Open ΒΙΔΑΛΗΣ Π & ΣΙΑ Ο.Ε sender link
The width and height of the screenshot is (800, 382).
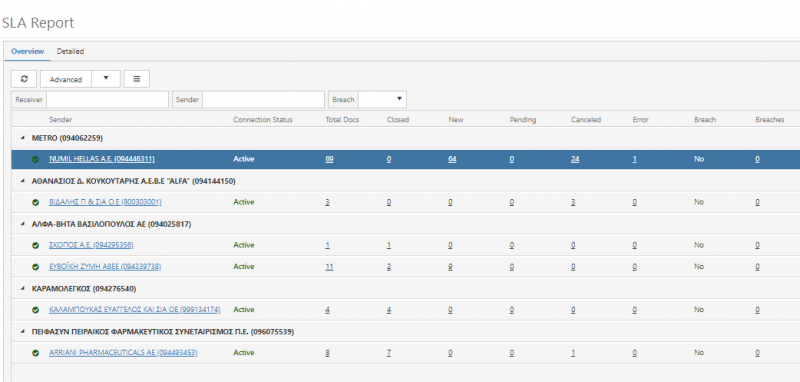[105, 202]
